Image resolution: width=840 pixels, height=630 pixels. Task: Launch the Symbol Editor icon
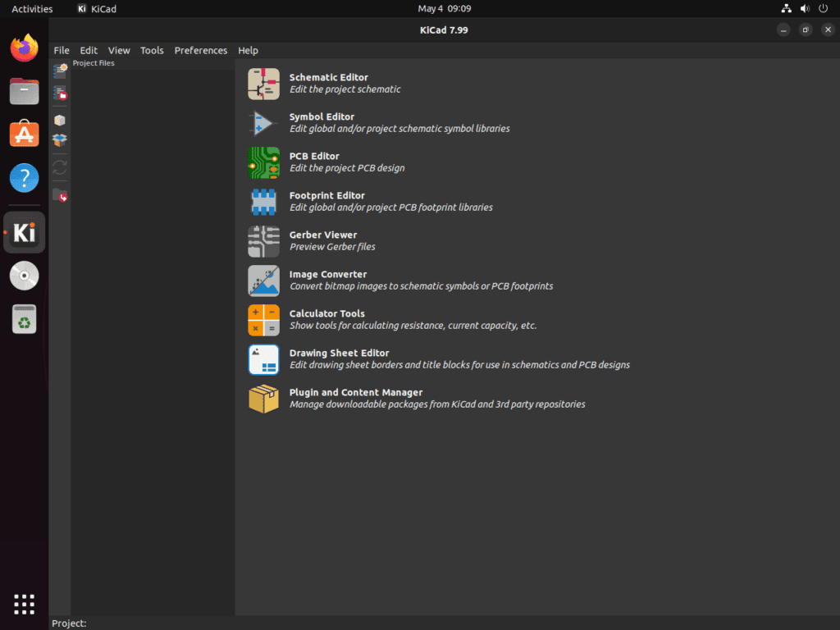pyautogui.click(x=263, y=123)
